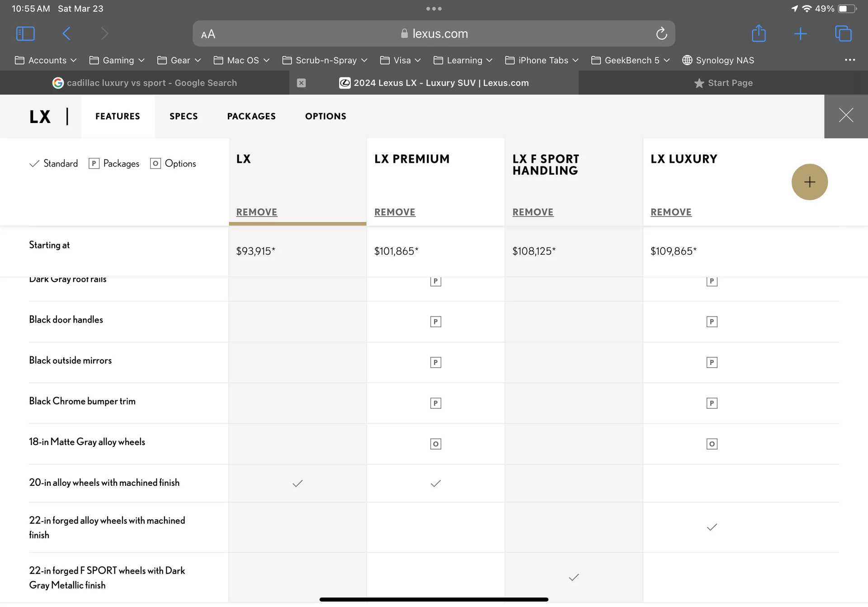Remove the LX Luxury column
Image resolution: width=868 pixels, height=607 pixels.
(x=671, y=212)
